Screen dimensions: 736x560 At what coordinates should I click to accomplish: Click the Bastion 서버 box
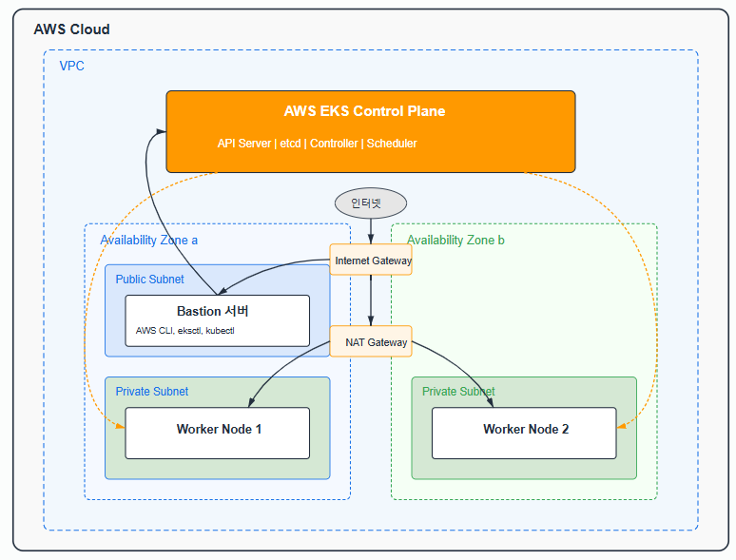[x=218, y=320]
